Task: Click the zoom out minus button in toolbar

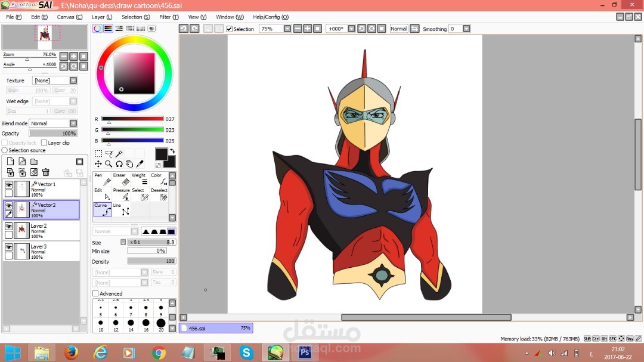Action: coord(298,29)
